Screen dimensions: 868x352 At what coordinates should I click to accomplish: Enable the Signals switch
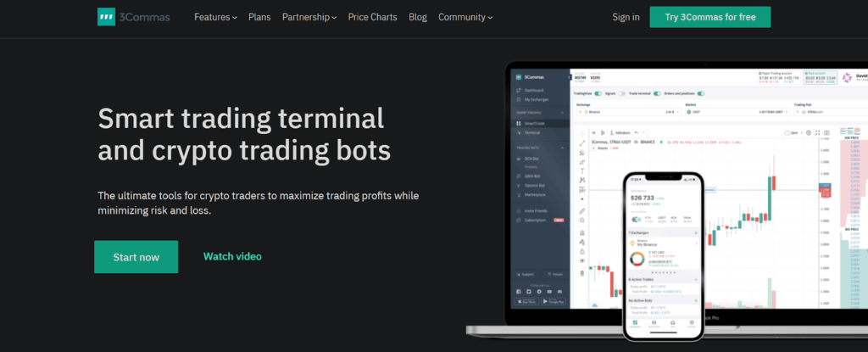pos(621,93)
